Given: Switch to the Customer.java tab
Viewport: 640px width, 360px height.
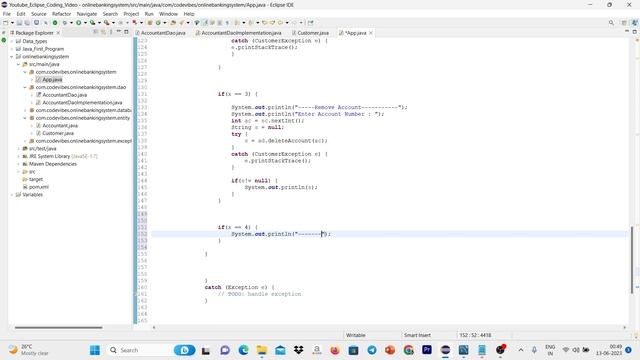Looking at the screenshot, I should click(310, 33).
